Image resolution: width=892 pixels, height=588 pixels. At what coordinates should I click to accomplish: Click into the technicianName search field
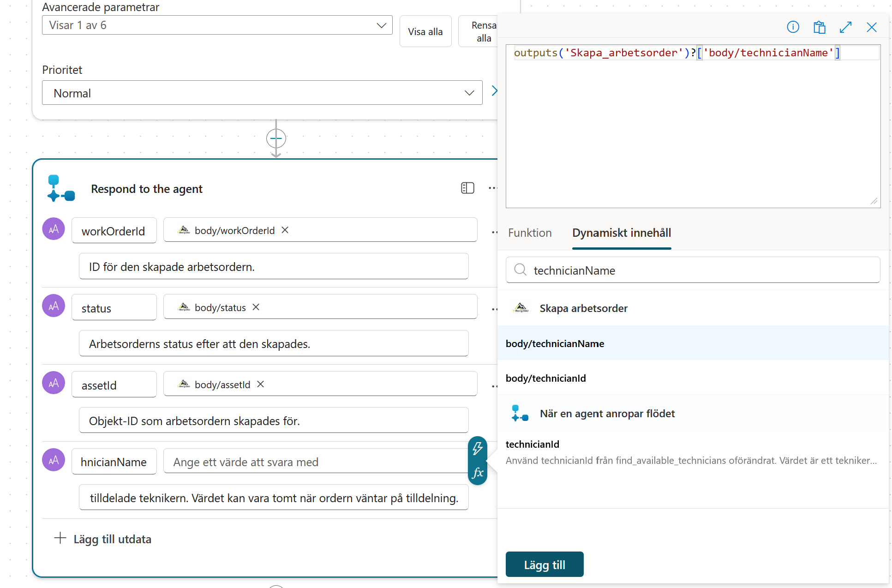(693, 270)
